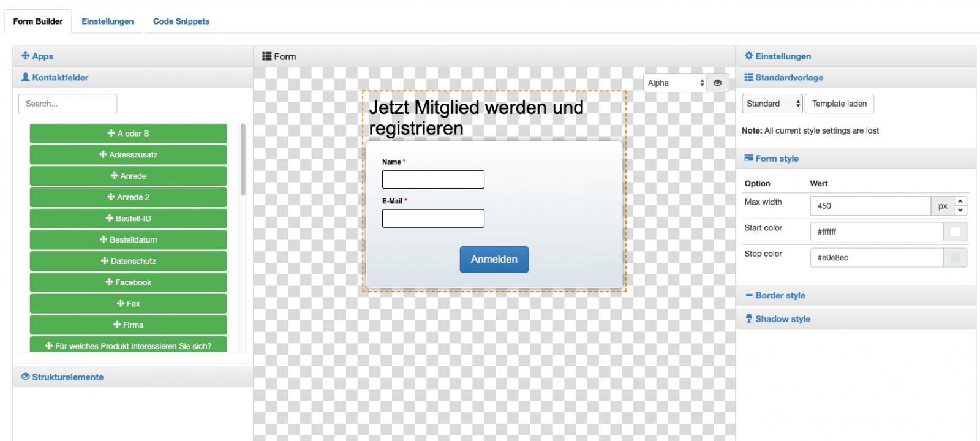Add the Bestelldatum field
This screenshot has width=980, height=441.
128,239
